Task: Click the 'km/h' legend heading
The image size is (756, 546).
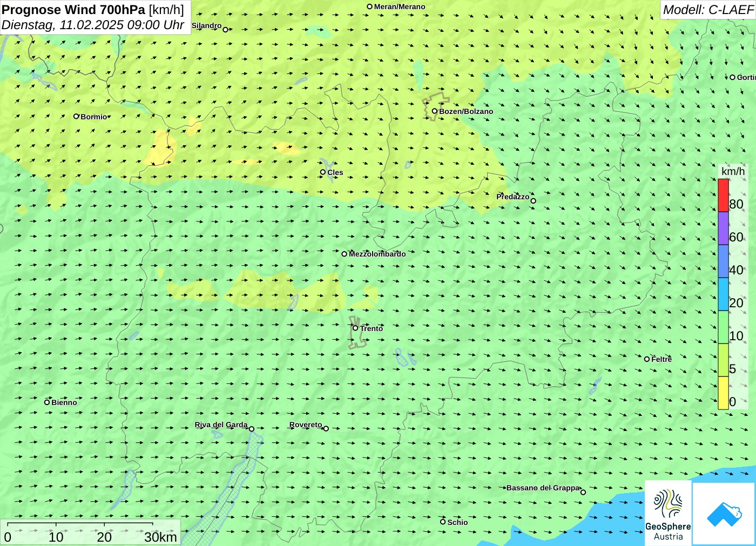Action: pos(733,171)
